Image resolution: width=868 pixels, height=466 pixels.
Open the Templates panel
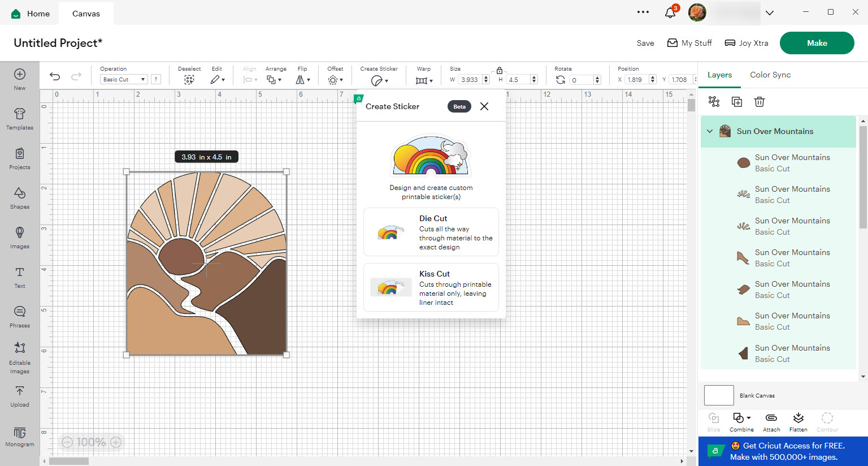pos(19,119)
